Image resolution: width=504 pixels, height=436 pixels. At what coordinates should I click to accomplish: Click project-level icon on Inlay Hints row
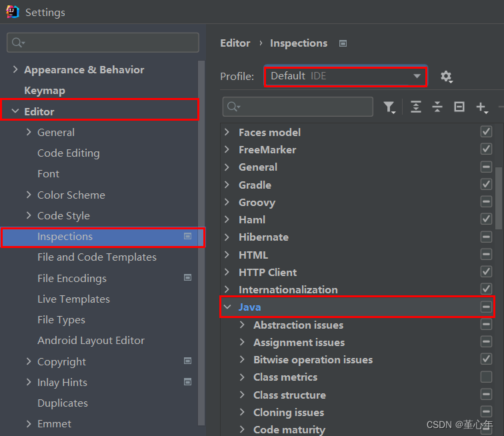(x=188, y=381)
